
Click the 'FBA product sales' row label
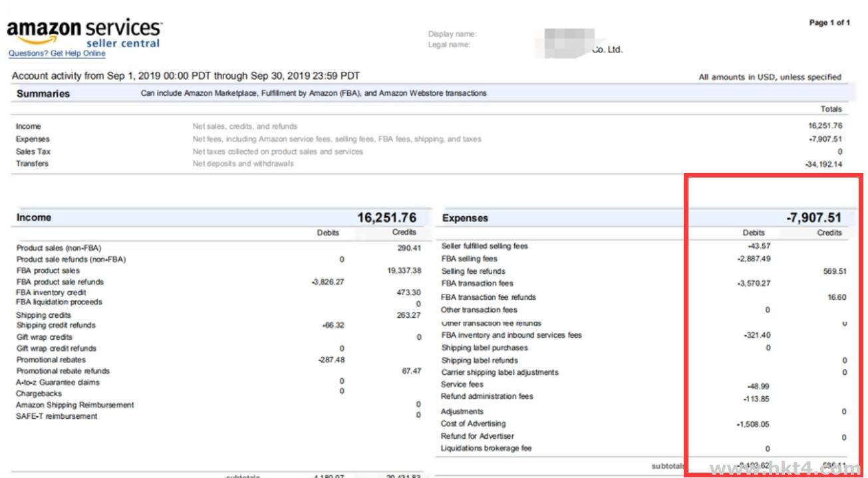tap(48, 271)
